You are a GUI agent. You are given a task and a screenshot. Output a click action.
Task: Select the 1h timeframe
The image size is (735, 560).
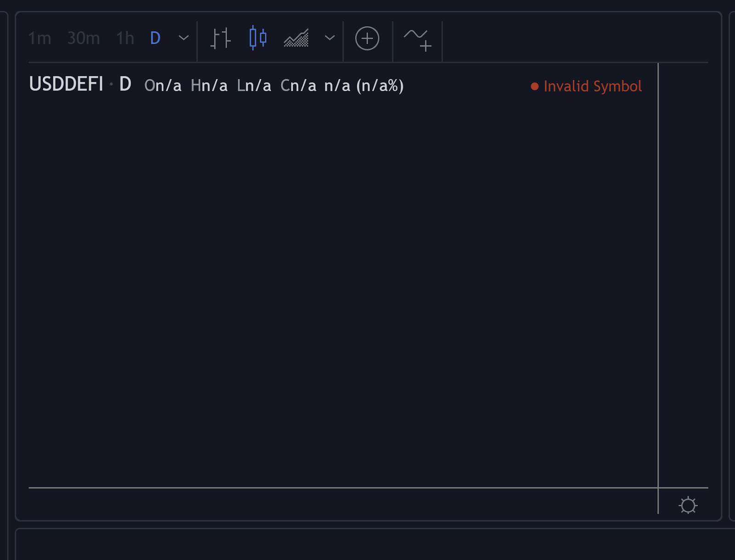125,38
